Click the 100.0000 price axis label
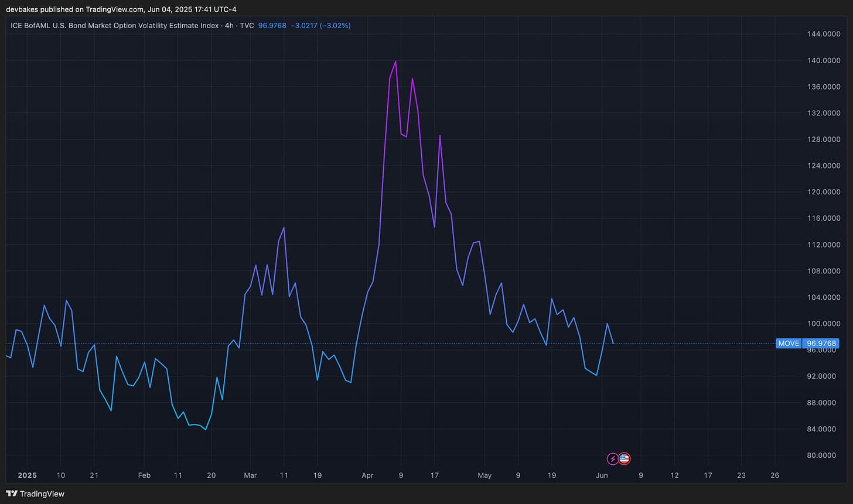Screen dimensions: 853x504 823,324
